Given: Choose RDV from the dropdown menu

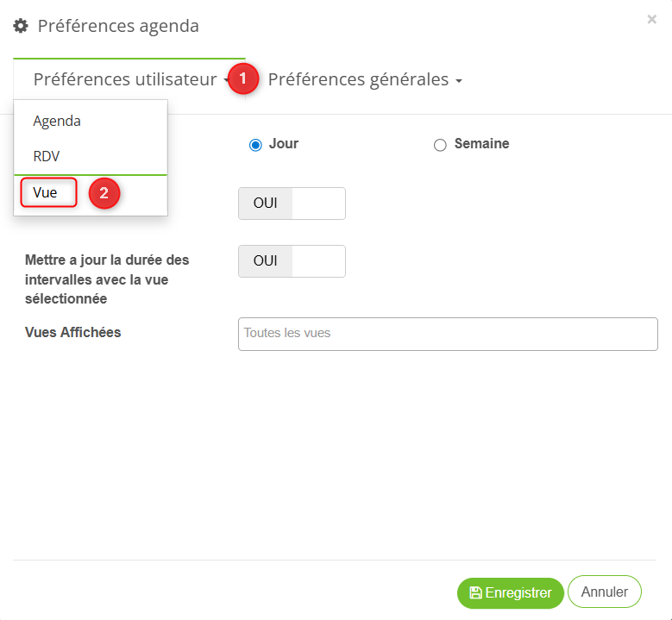Looking at the screenshot, I should (47, 156).
